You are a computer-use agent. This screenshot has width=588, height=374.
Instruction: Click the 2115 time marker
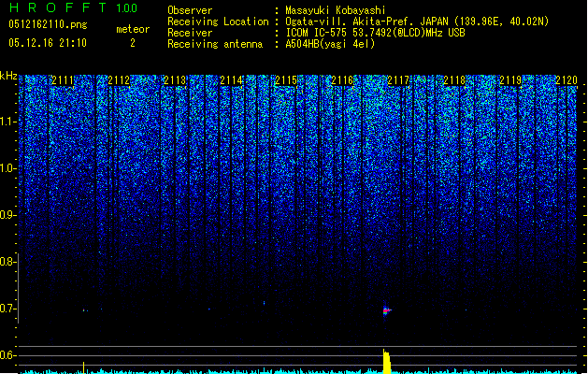click(x=286, y=80)
